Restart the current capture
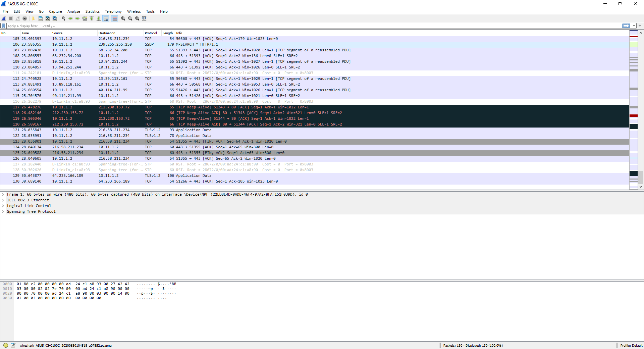Image resolution: width=644 pixels, height=349 pixels. [x=18, y=18]
